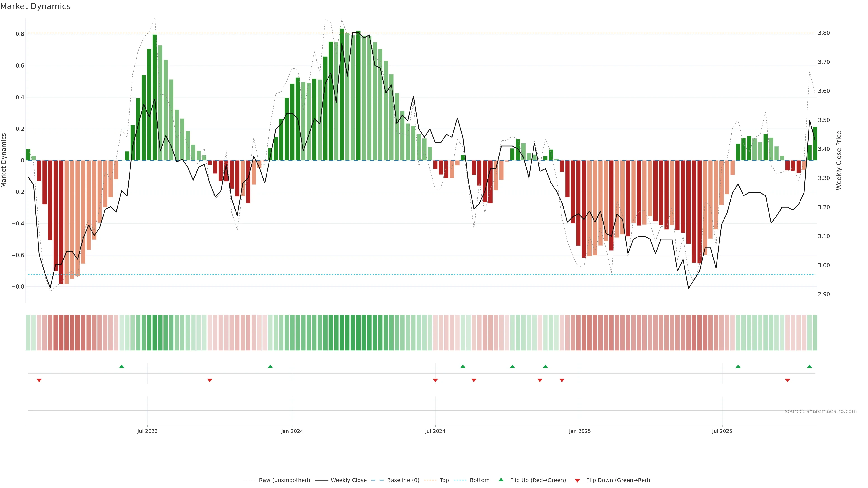Click the Jul 2023 x-axis label

click(147, 431)
